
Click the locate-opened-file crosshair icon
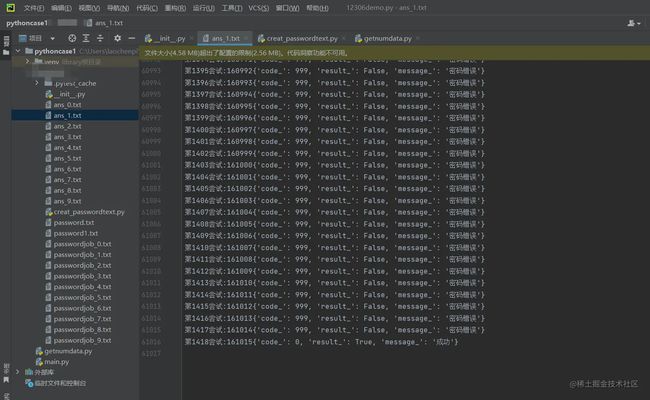pyautogui.click(x=72, y=38)
